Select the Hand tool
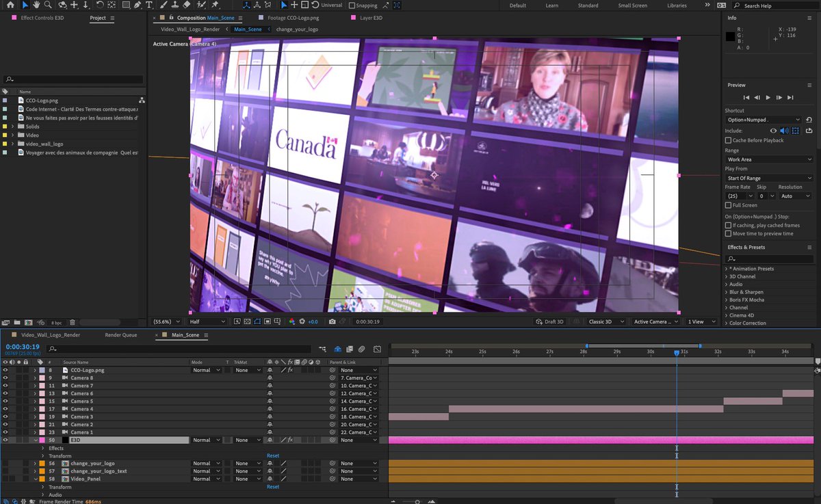 click(36, 5)
